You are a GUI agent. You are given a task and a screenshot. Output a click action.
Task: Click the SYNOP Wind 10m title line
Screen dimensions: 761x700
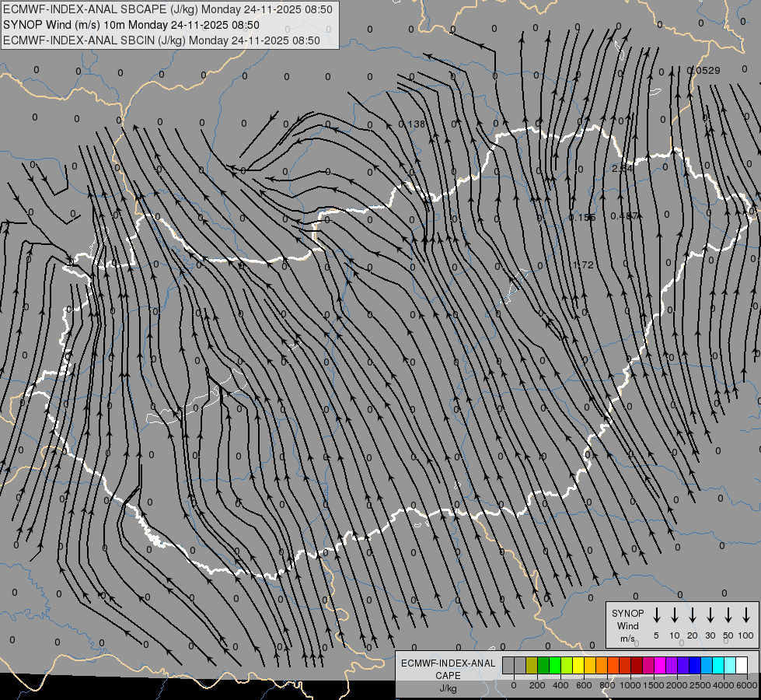(x=131, y=25)
